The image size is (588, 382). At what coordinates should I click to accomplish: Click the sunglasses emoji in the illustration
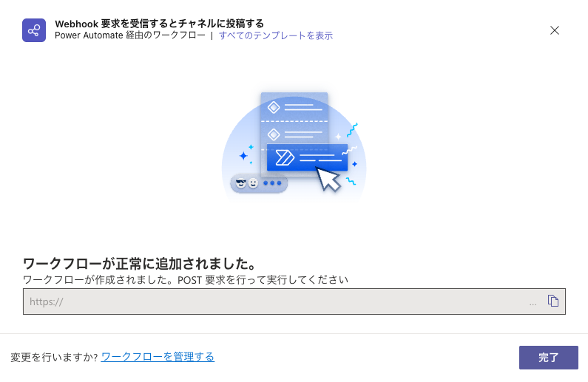[241, 183]
